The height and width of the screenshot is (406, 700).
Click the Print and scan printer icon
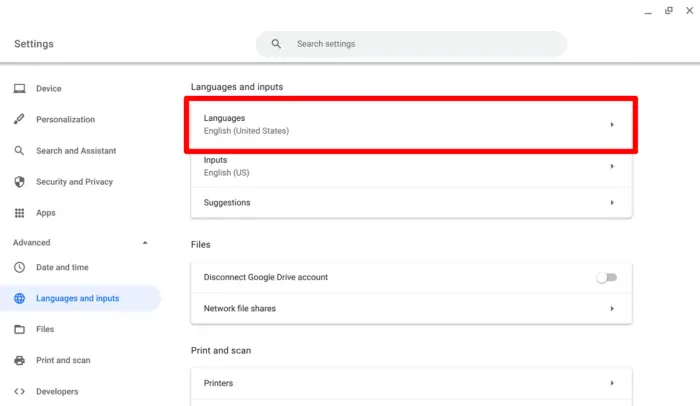coord(19,360)
